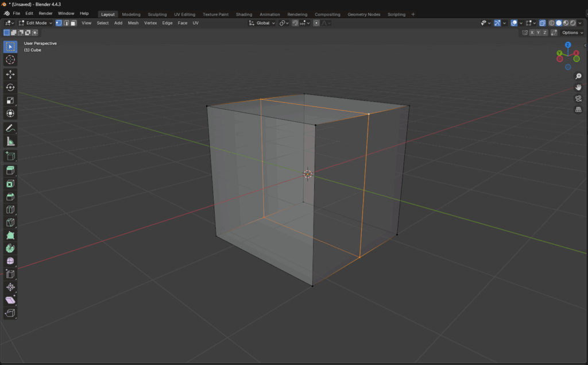This screenshot has width=588, height=365.
Task: Switch to material preview shading
Action: pyautogui.click(x=566, y=23)
